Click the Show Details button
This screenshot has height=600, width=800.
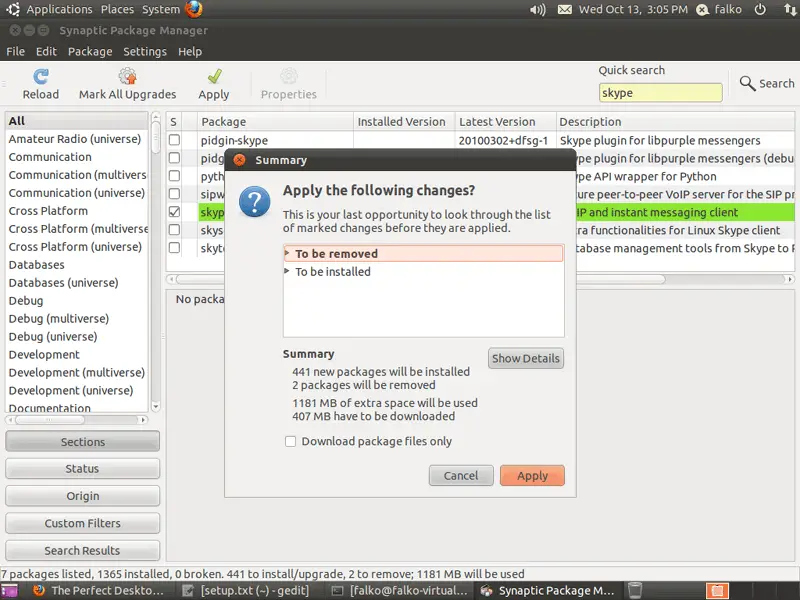(x=526, y=359)
